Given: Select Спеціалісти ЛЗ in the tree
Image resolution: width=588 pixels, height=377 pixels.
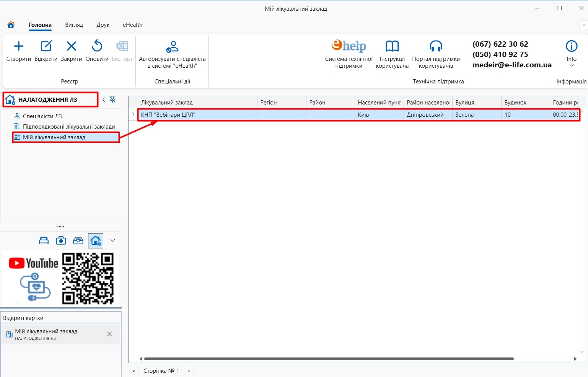Looking at the screenshot, I should 42,116.
